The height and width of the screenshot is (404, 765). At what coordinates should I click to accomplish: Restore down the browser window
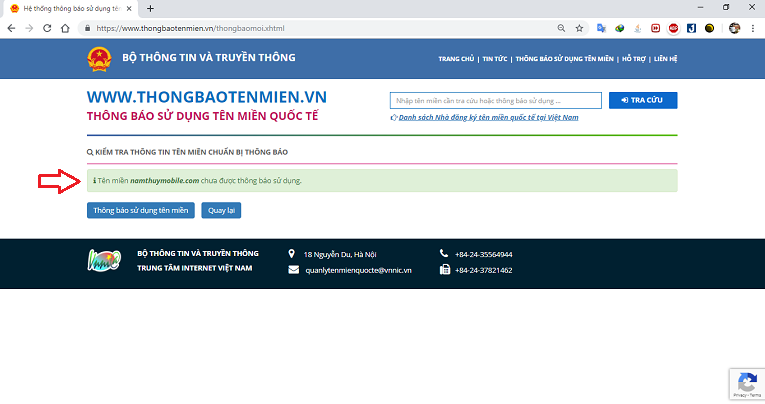(x=726, y=7)
